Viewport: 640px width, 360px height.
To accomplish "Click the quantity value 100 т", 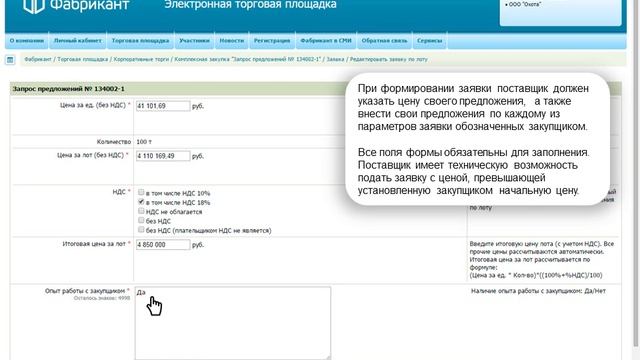I will click(x=144, y=142).
